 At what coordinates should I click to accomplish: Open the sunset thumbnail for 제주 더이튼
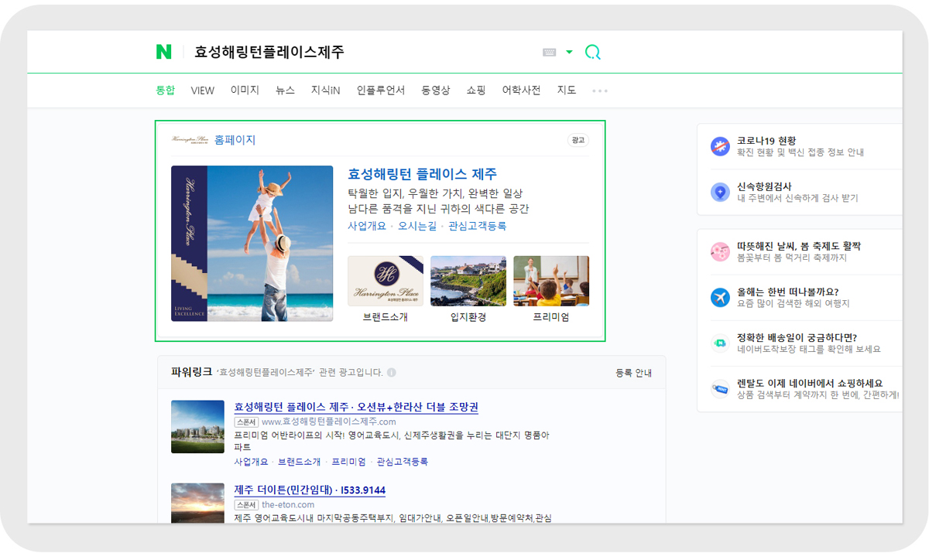[197, 503]
